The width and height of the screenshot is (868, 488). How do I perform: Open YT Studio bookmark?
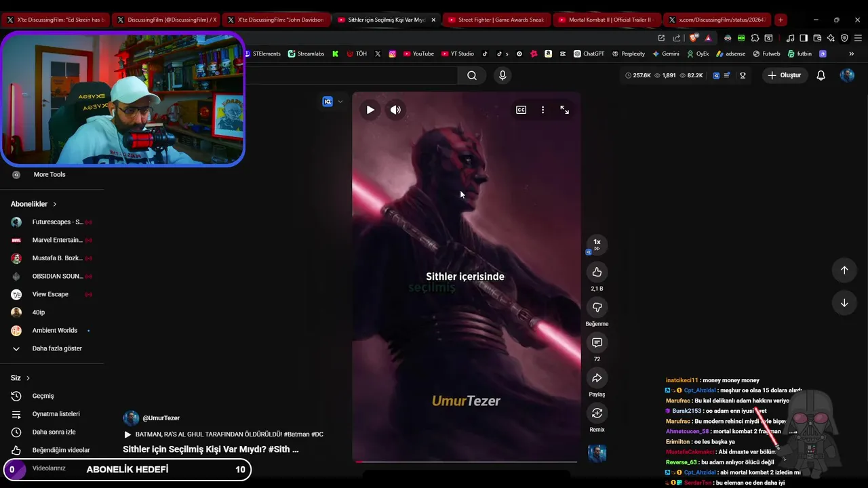(x=458, y=54)
